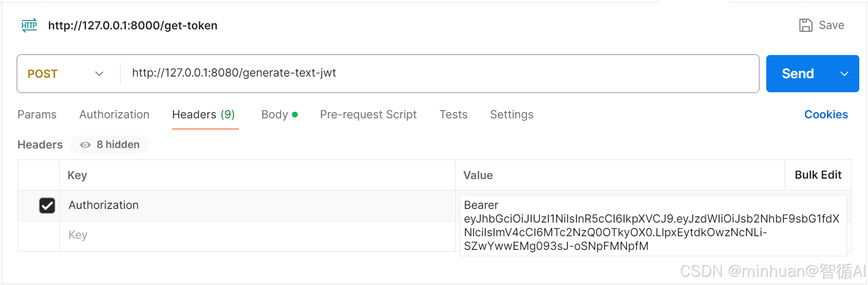Show the 8 hidden headers
This screenshot has width=868, height=285.
click(x=110, y=145)
